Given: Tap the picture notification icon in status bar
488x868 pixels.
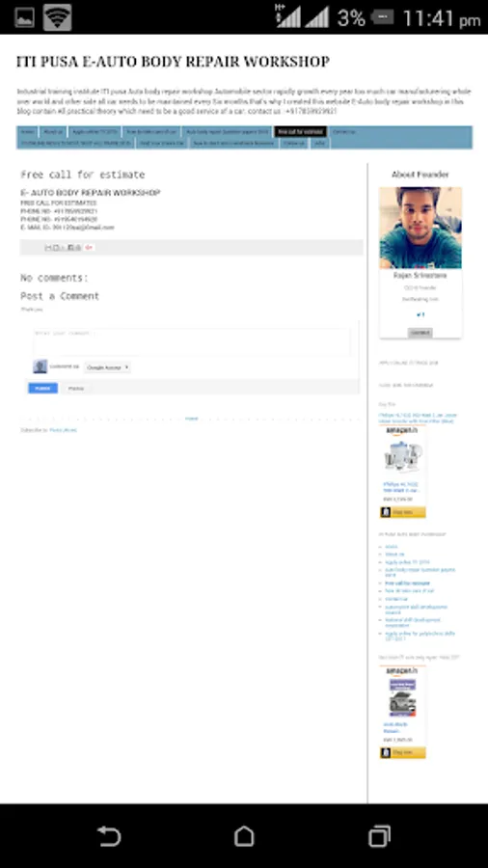Looking at the screenshot, I should 24,17.
